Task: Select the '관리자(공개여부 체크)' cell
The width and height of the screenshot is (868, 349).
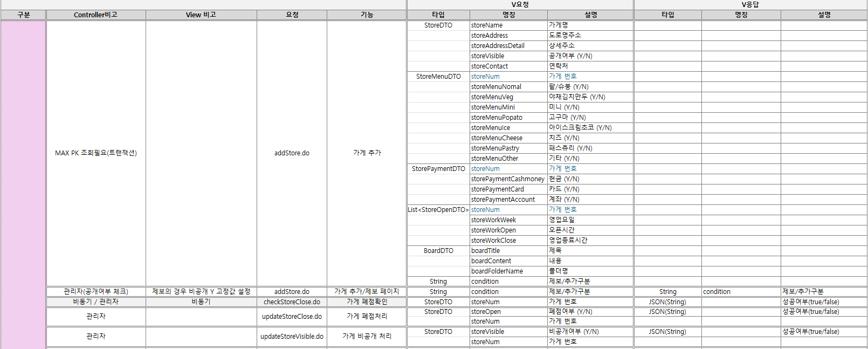Action: (96, 292)
